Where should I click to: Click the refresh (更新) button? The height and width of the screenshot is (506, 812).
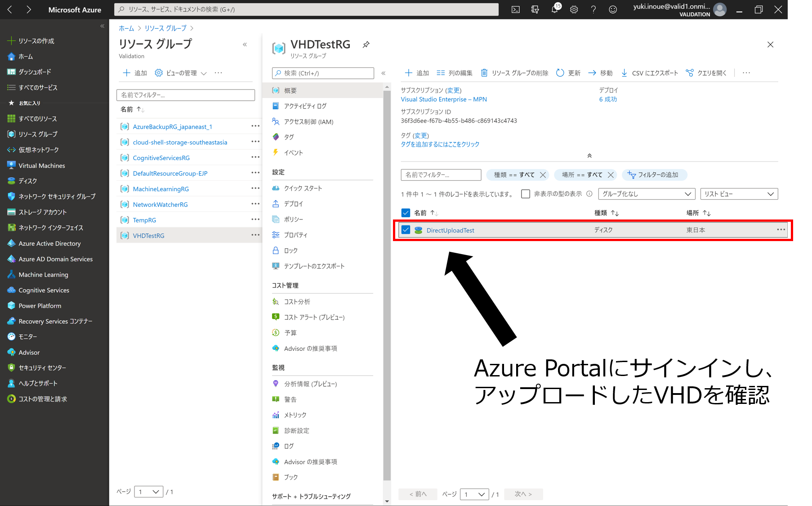click(x=568, y=73)
